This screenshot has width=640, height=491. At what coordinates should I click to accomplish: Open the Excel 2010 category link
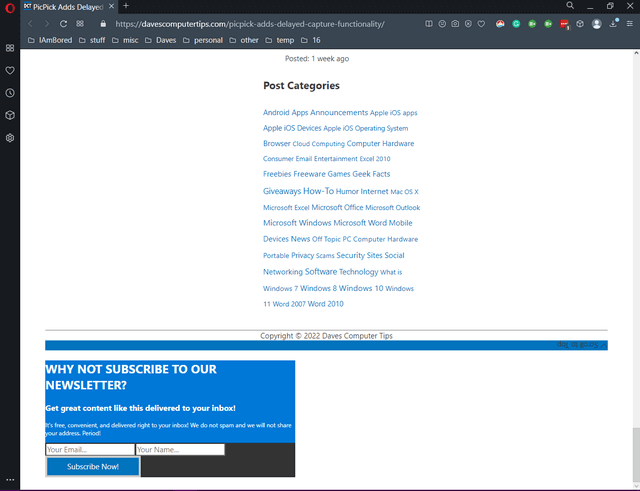coord(375,159)
